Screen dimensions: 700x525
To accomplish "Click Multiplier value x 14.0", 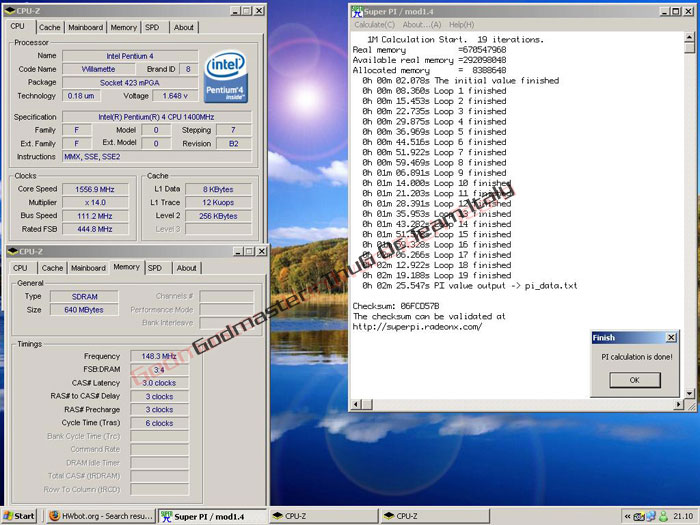I will (x=95, y=202).
